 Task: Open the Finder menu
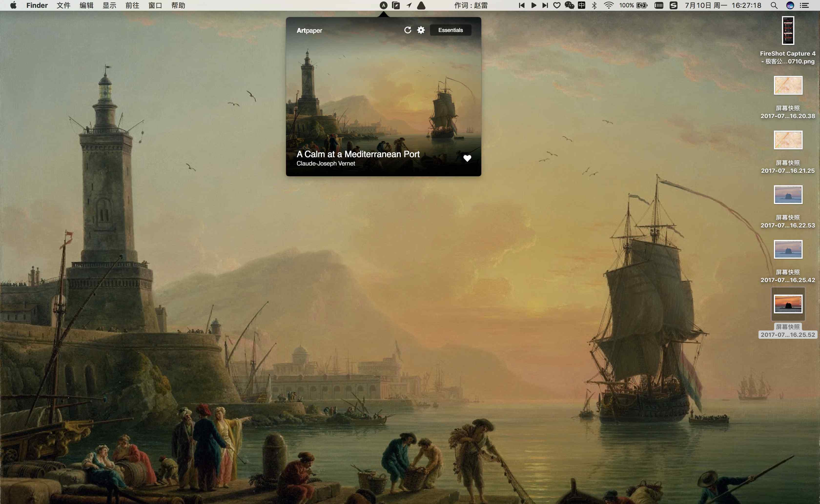tap(37, 5)
